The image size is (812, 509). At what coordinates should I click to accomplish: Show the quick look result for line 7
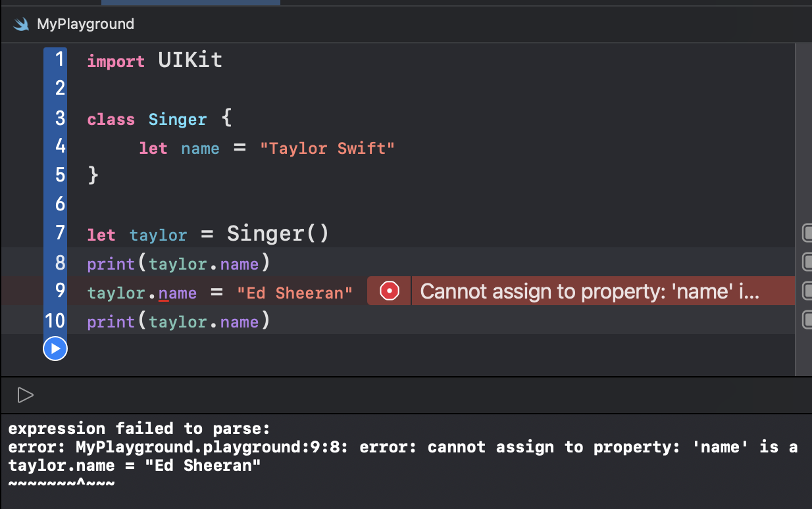[807, 233]
